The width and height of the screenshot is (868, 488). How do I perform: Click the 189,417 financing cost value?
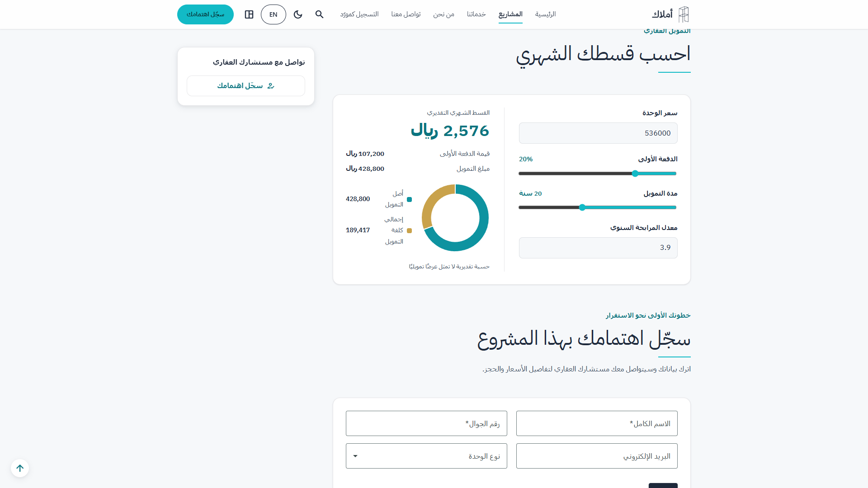point(358,230)
